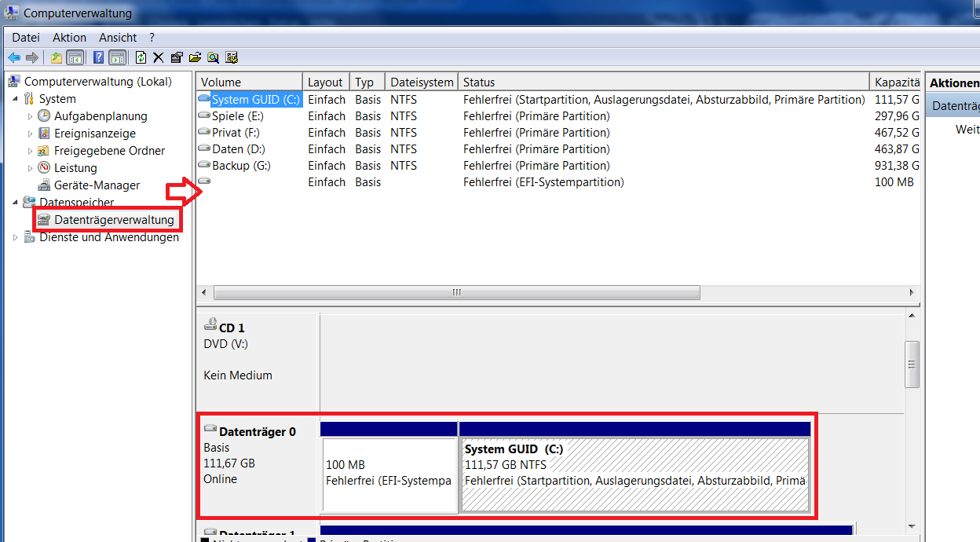Click the disk pane up scroll arrow

(x=912, y=316)
